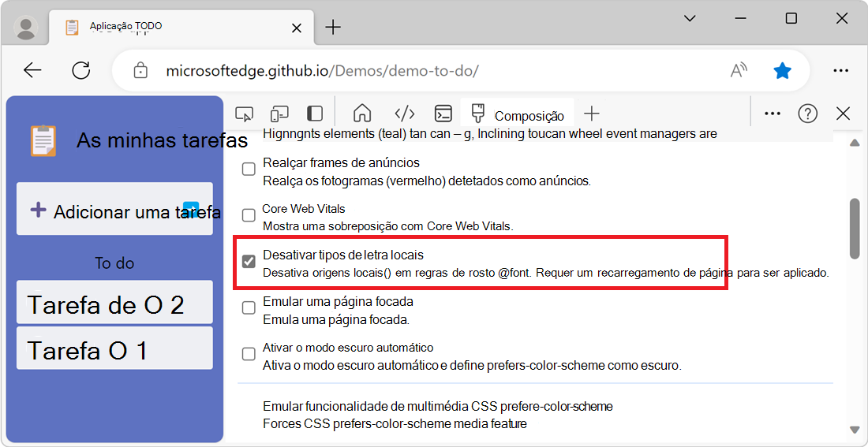Click the DevTools scrollbar up arrow
Screen dimensions: 868x447
click(854, 143)
